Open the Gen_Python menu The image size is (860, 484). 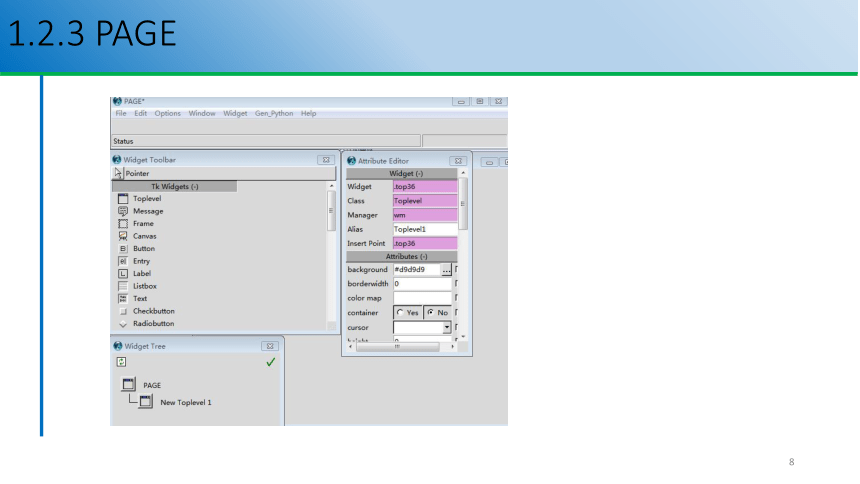click(274, 114)
